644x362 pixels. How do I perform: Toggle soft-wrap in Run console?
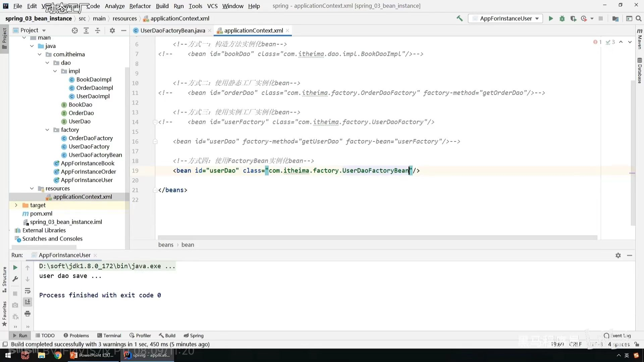pos(28,291)
